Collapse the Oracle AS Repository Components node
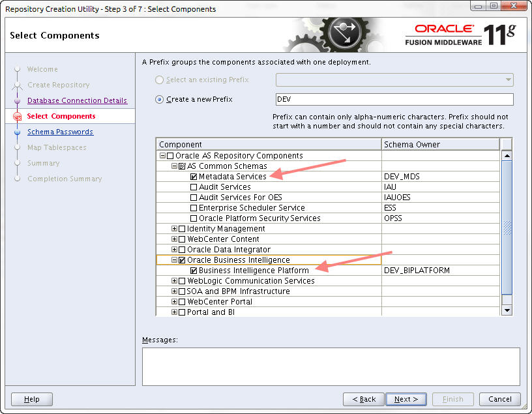 click(x=162, y=156)
